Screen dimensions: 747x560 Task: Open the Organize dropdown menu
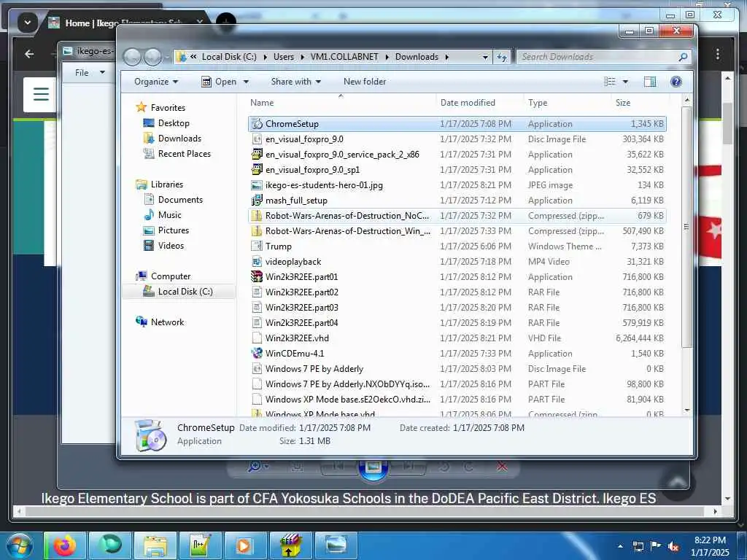pyautogui.click(x=156, y=82)
